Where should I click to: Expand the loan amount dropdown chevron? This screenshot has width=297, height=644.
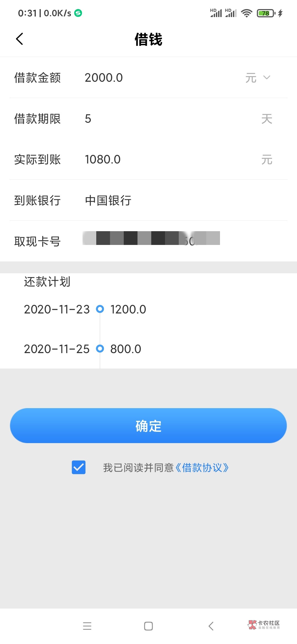[267, 77]
